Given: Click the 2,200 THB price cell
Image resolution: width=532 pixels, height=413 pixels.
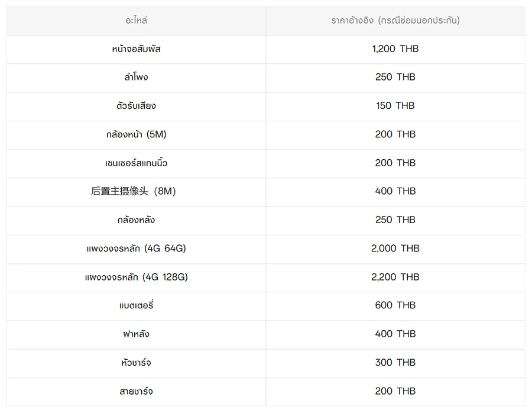Looking at the screenshot, I should (x=395, y=277).
